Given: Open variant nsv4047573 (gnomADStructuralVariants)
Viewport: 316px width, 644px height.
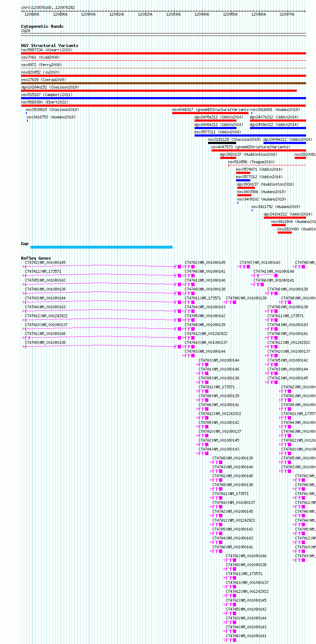Looking at the screenshot, I should (x=259, y=150).
